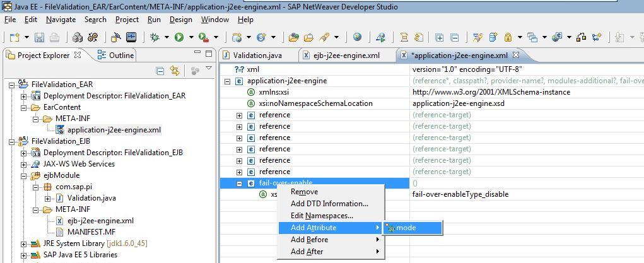
Task: Click the expand all plus icon in toolbar
Action: [x=440, y=38]
